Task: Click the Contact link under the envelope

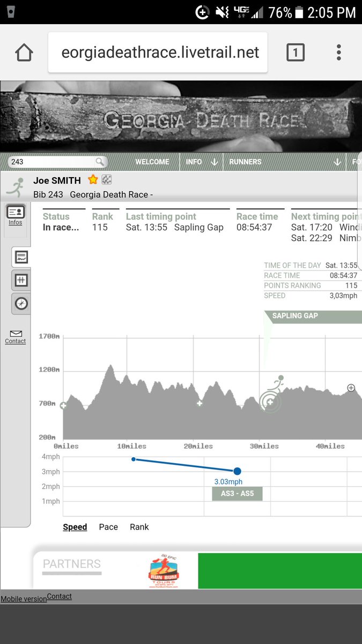Action: tap(16, 341)
